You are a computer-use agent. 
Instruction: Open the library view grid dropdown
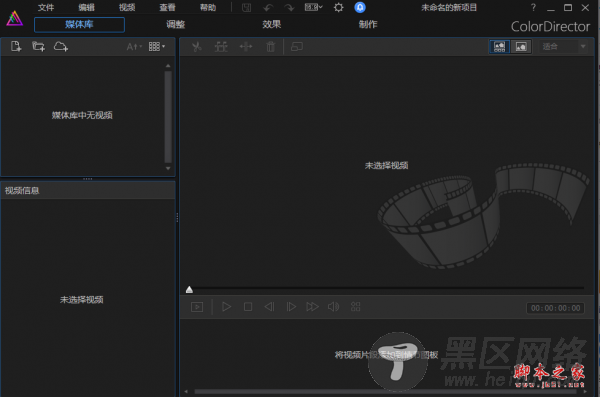(157, 47)
